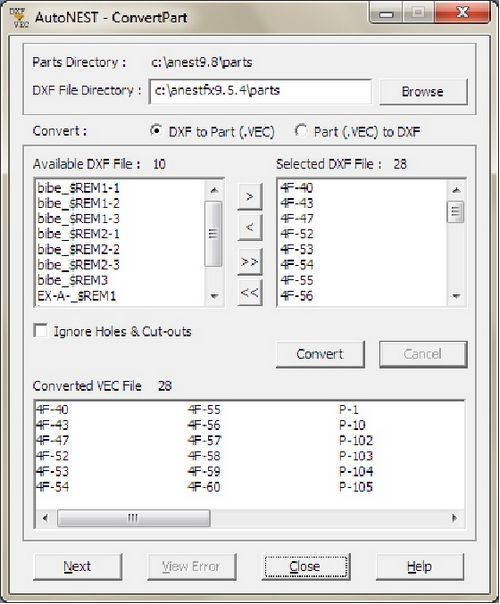Click the Selected DXF list scrollbar thumb
This screenshot has height=604, width=500.
(x=456, y=211)
